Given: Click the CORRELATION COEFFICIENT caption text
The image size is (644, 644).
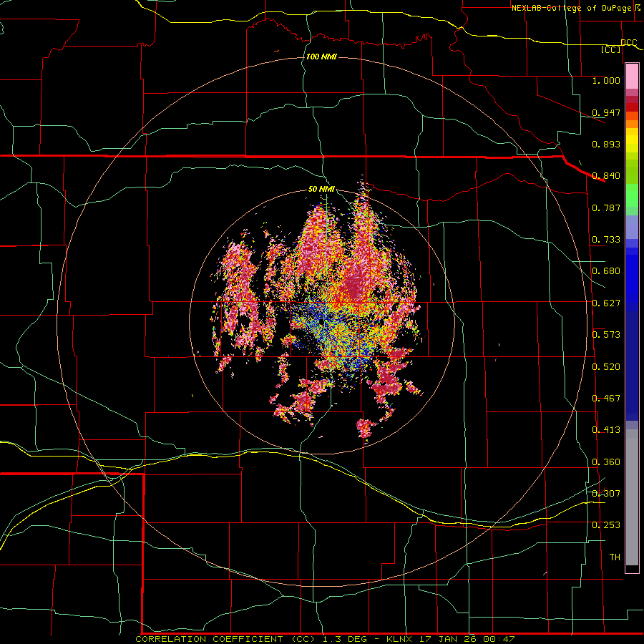Looking at the screenshot, I should 209,639.
